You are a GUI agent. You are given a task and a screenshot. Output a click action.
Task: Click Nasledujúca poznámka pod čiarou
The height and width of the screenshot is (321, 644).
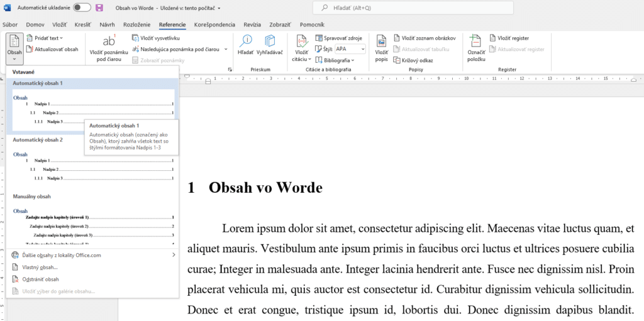pos(177,49)
